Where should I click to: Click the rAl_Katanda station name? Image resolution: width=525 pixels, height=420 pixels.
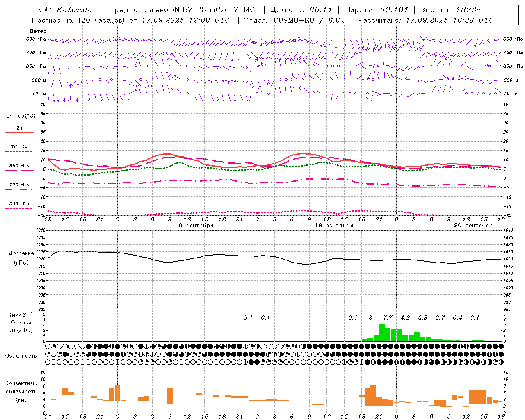pos(66,10)
